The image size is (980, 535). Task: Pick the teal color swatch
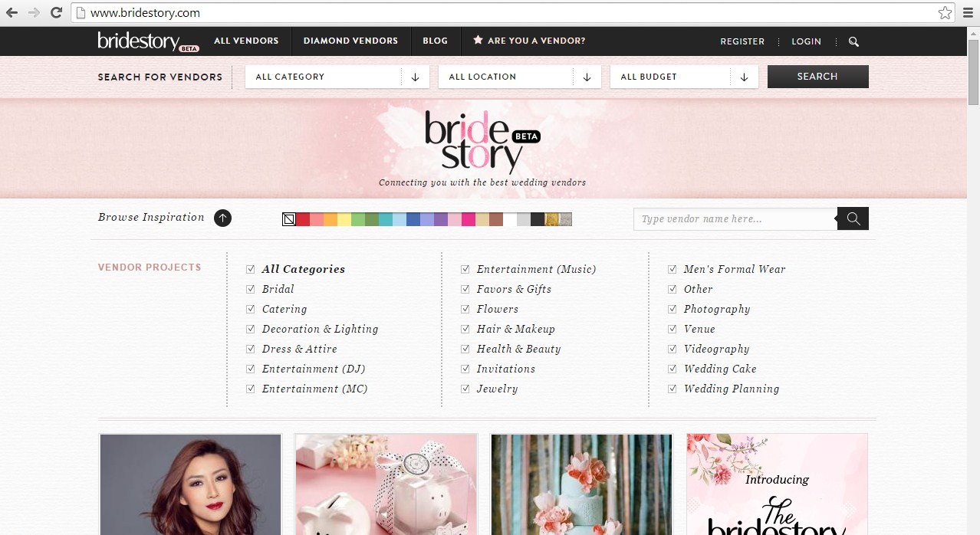coord(386,219)
